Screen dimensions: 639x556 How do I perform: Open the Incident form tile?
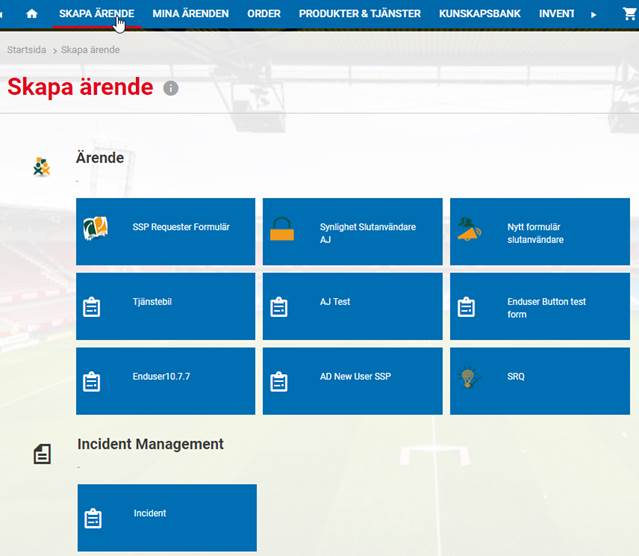[167, 517]
